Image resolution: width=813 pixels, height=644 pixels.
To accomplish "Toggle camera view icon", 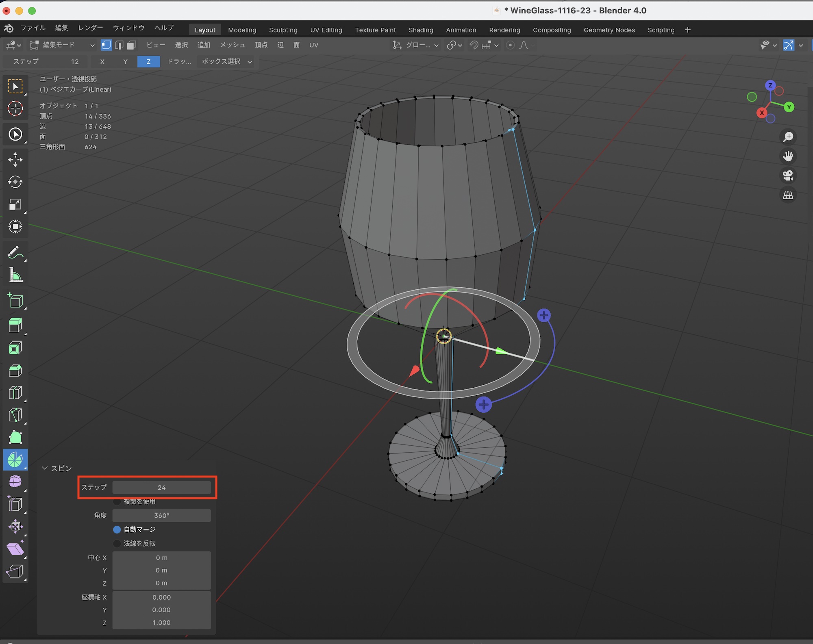I will 788,176.
